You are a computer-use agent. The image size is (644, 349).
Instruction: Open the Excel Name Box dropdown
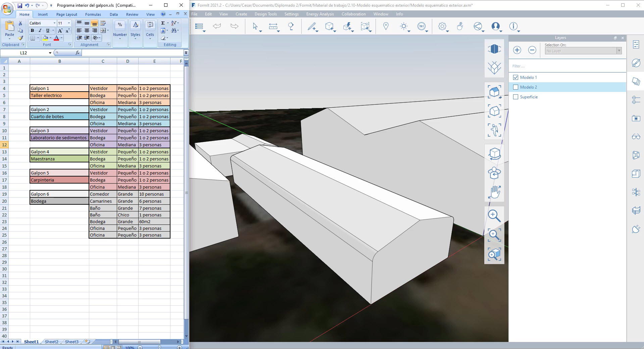point(50,53)
